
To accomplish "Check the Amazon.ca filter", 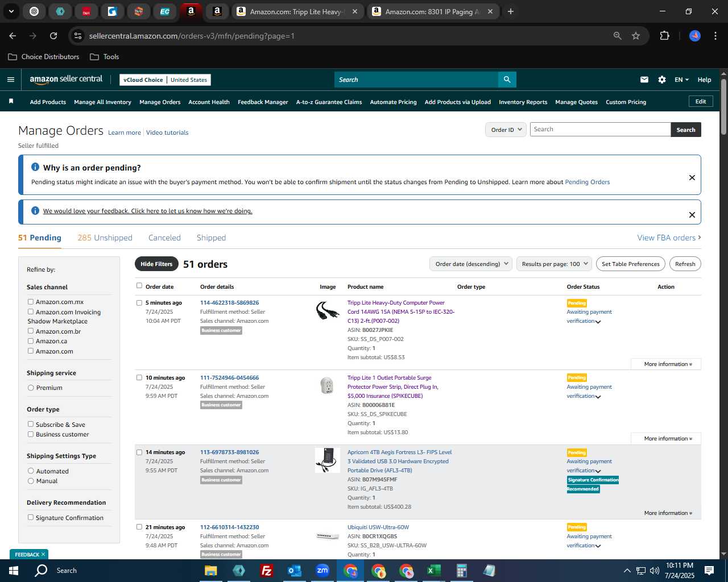I will click(31, 341).
